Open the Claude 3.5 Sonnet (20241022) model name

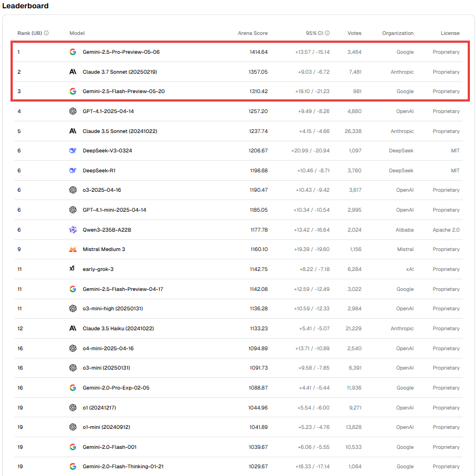(120, 131)
